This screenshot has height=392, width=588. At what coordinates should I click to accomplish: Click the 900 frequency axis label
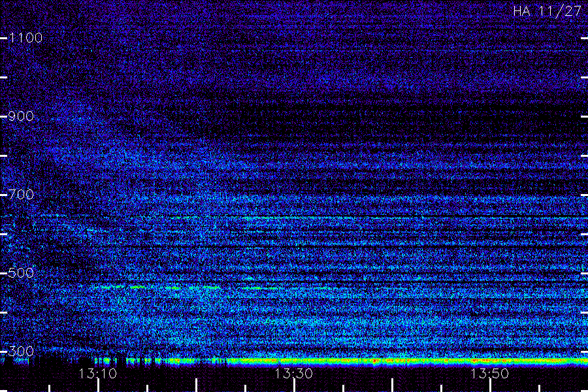21,116
